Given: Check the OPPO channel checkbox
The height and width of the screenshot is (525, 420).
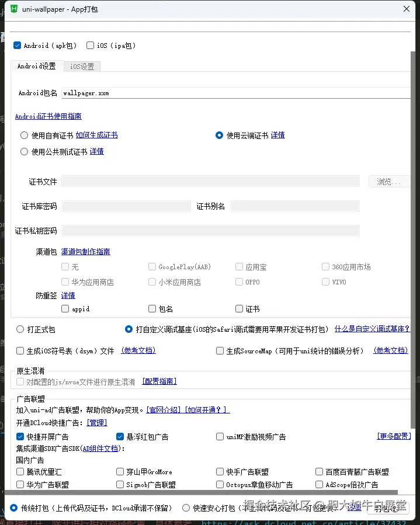Looking at the screenshot, I should [239, 281].
